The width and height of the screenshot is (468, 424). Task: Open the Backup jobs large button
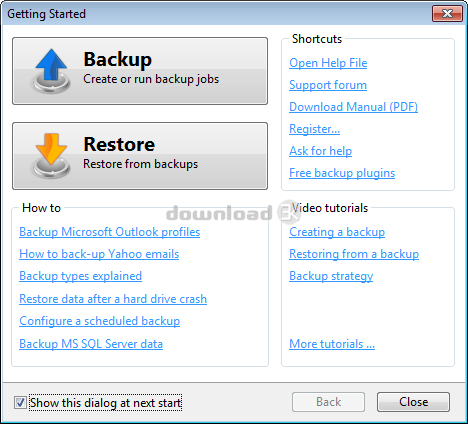point(140,71)
